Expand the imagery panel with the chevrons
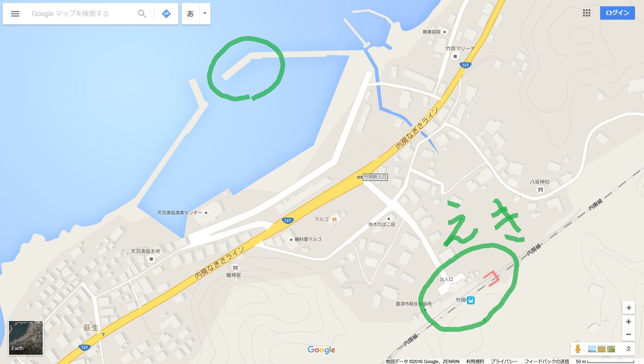Image resolution: width=644 pixels, height=364 pixels. click(x=628, y=348)
